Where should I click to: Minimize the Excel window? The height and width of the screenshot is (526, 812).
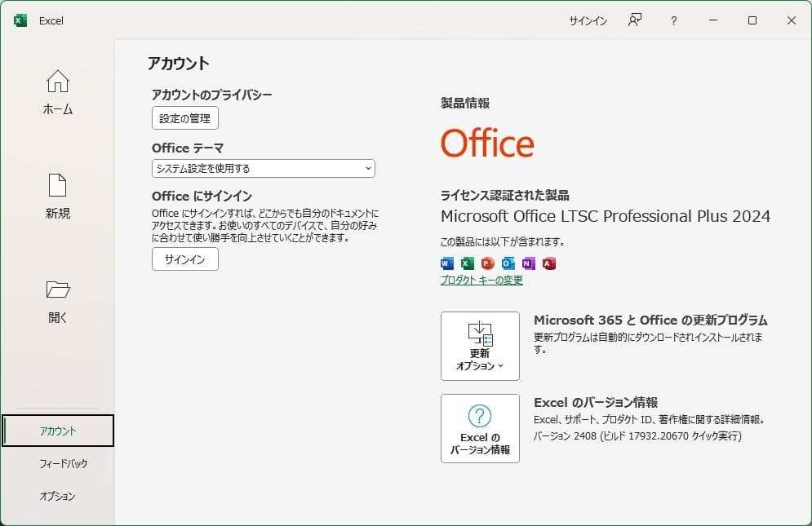click(713, 20)
